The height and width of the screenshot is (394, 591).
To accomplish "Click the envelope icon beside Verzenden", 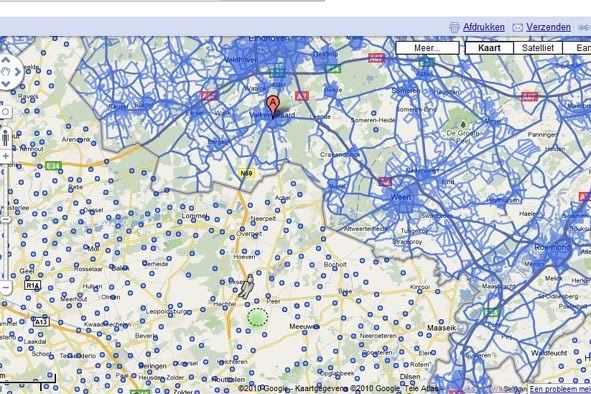I will [518, 28].
